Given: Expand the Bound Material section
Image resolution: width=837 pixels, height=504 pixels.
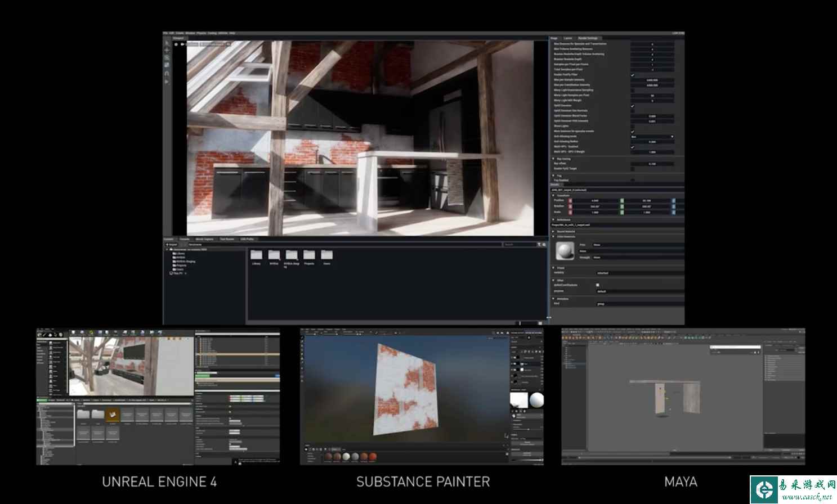Looking at the screenshot, I should tap(553, 232).
